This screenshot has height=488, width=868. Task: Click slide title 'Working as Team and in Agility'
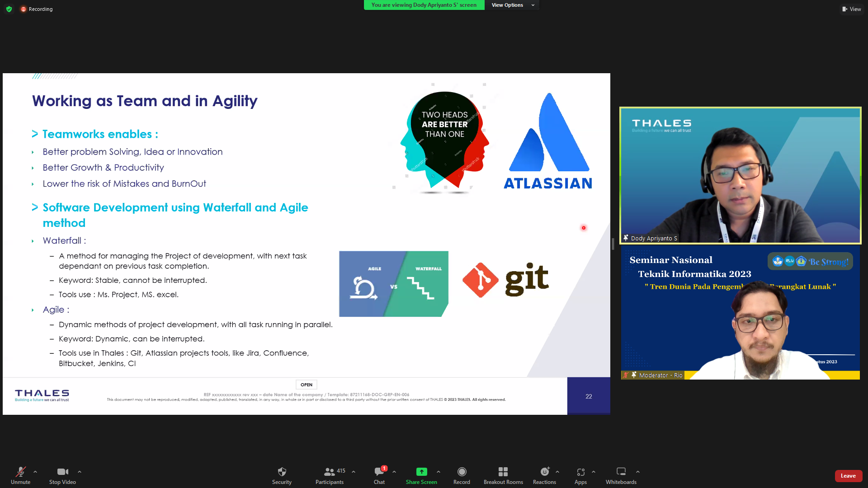click(x=145, y=101)
